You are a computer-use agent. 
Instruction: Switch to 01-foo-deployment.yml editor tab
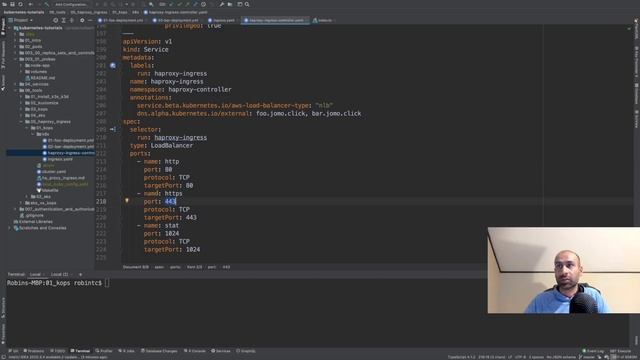122,20
